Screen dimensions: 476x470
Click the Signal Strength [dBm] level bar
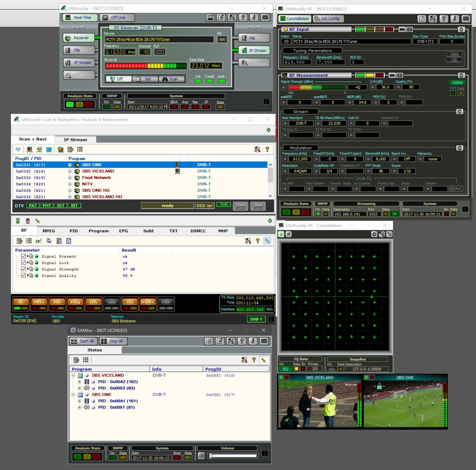click(317, 87)
